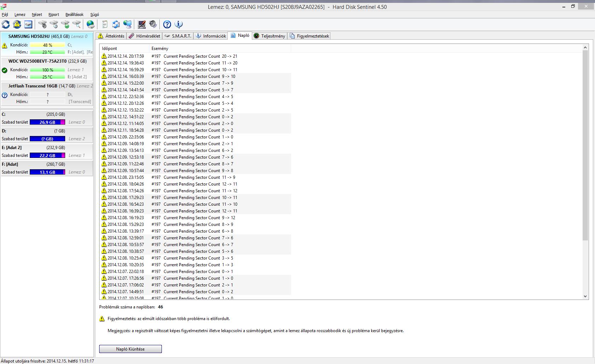Click the status bar last refresh text
Image resolution: width=595 pixels, height=364 pixels.
[47, 361]
